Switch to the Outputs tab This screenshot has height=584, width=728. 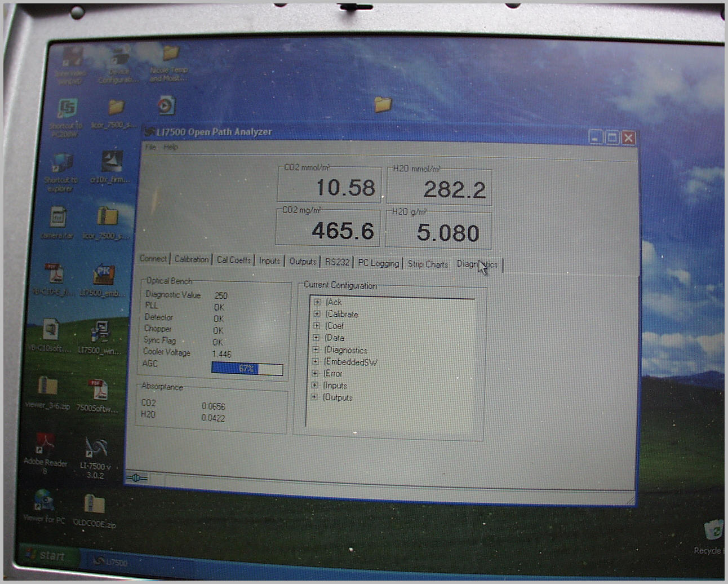pos(303,261)
